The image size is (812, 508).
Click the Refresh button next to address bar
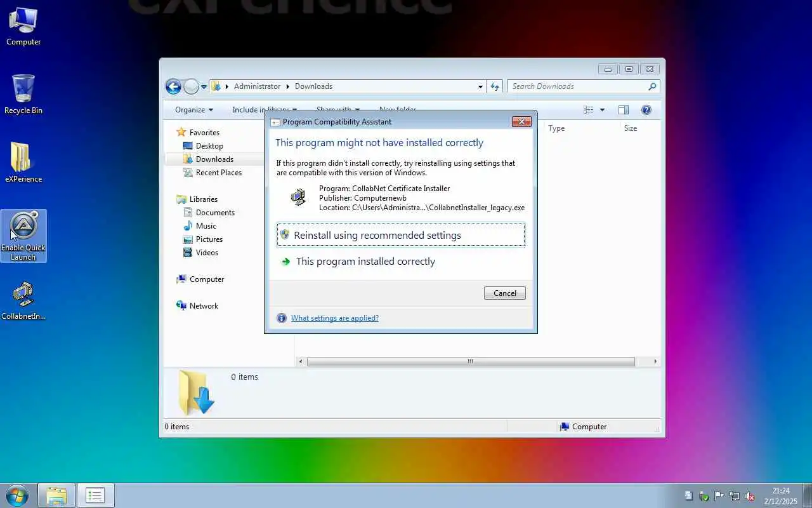(x=495, y=86)
